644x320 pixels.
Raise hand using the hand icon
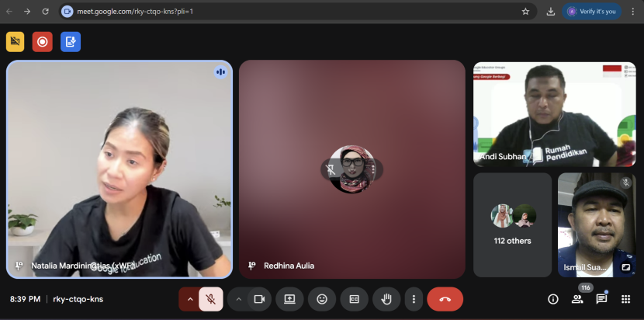(386, 299)
